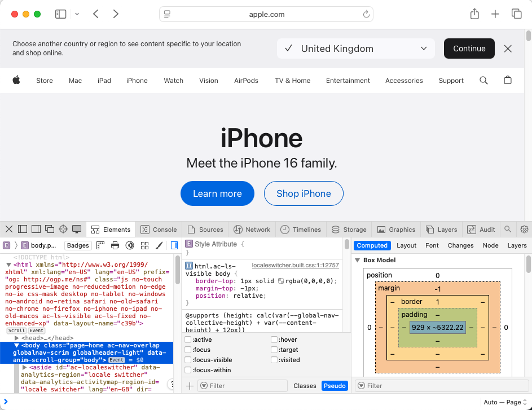Dismiss the locale banner with X
532x410 pixels.
point(508,49)
